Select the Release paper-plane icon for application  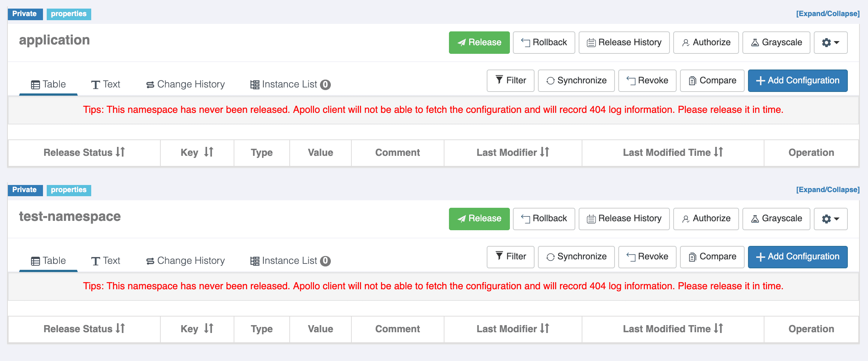click(x=463, y=42)
